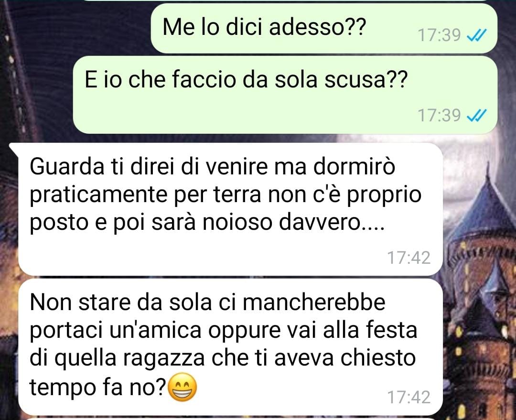Screen dimensions: 516x420
Task: Click the grinning emoji after "tempo fa no?"
Action: pyautogui.click(x=183, y=387)
